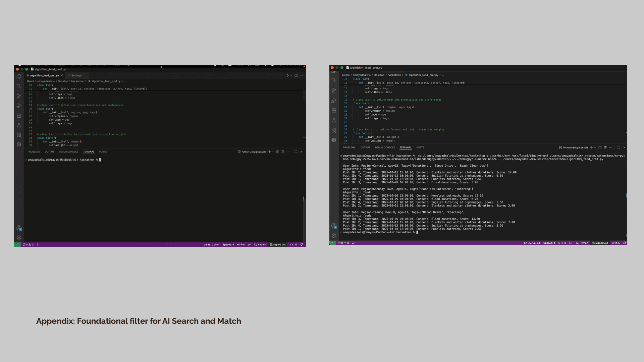Image resolution: width=644 pixels, height=362 pixels.
Task: Toggle split editor layout in left window
Action: [296, 75]
